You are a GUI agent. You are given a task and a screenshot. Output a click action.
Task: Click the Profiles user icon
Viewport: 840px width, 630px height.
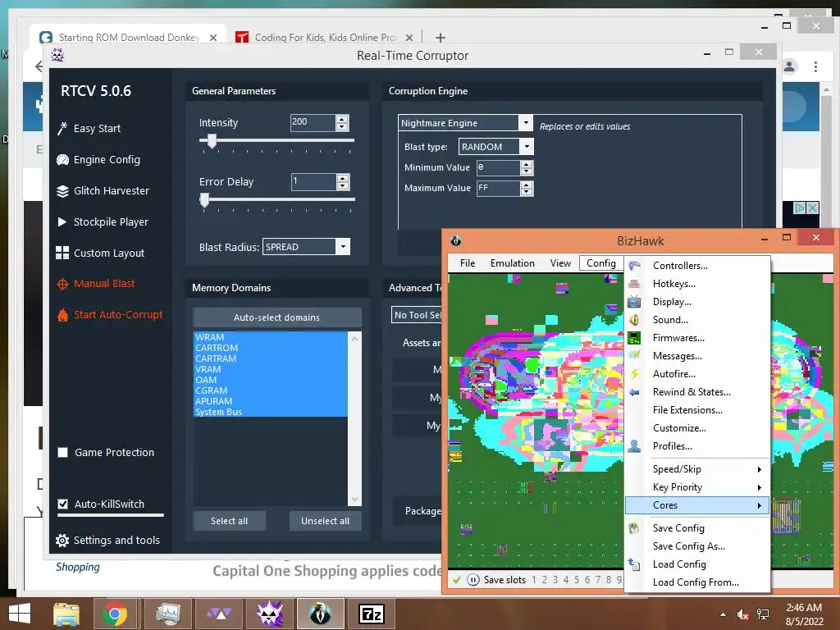(x=634, y=445)
